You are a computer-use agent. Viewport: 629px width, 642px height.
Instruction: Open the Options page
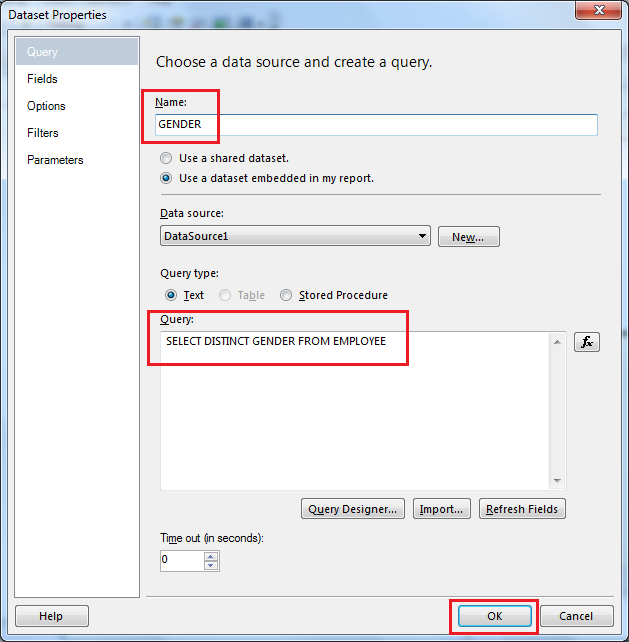coord(46,106)
